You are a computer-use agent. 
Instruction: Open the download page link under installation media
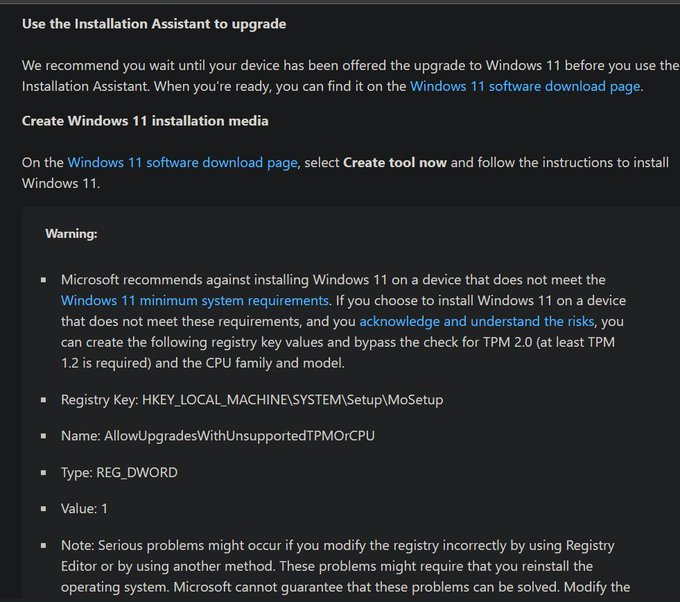tap(182, 162)
